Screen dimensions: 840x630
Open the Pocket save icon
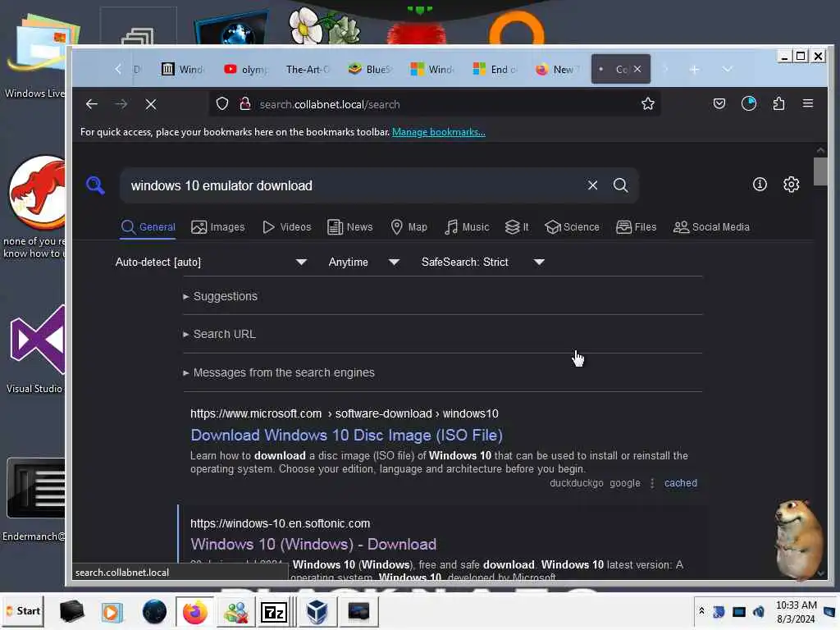pos(719,104)
